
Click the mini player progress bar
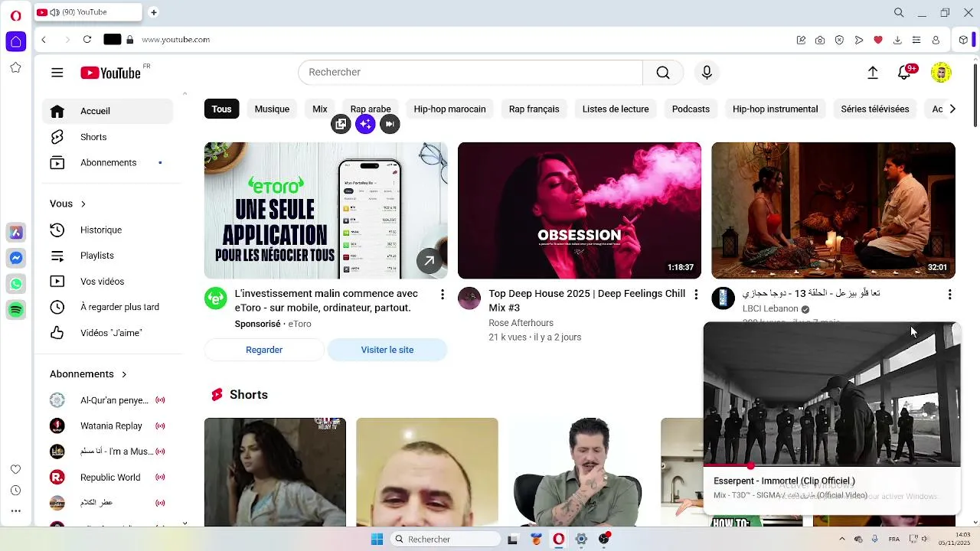click(x=831, y=465)
